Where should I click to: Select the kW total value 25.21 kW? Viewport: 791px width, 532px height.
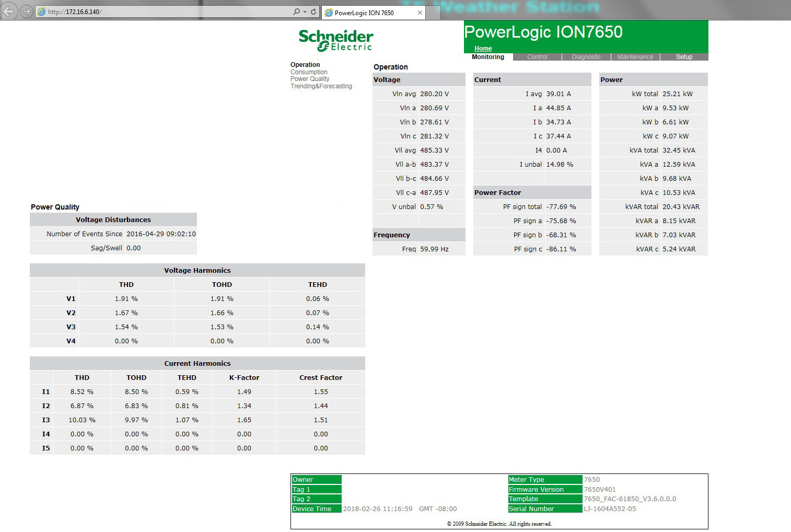pos(678,94)
